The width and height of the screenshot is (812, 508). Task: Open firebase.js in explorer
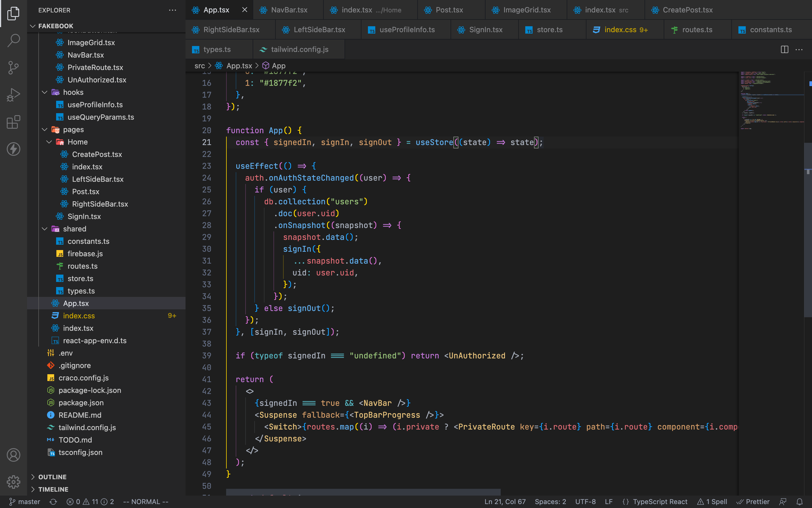(106, 254)
